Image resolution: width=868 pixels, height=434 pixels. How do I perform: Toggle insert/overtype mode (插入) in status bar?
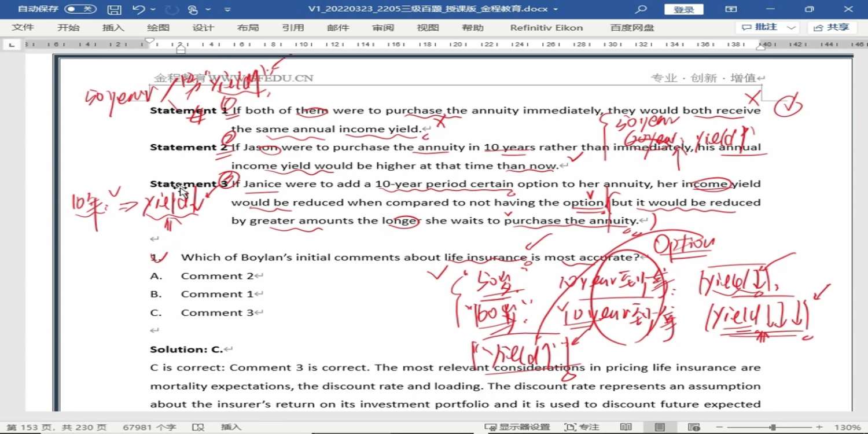(231, 427)
